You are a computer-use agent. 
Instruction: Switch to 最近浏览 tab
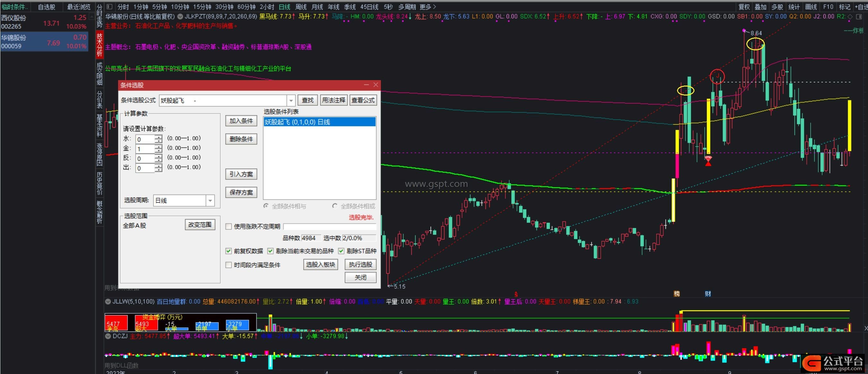coord(79,7)
